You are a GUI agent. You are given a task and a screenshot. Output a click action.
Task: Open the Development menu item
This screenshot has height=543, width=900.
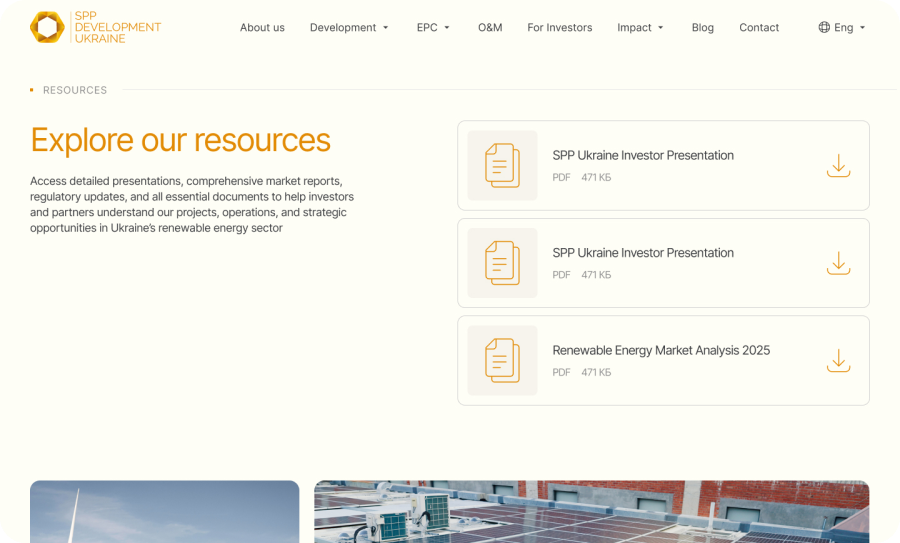click(343, 28)
